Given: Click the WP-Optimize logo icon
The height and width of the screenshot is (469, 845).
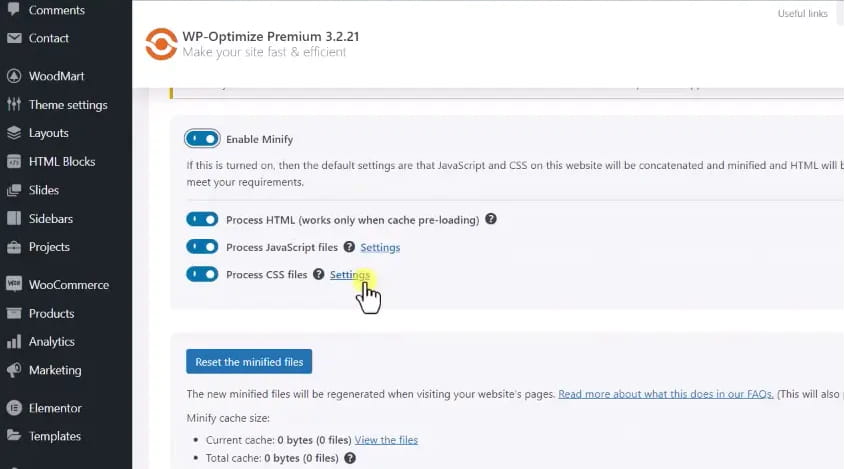Looking at the screenshot, I should tap(161, 43).
